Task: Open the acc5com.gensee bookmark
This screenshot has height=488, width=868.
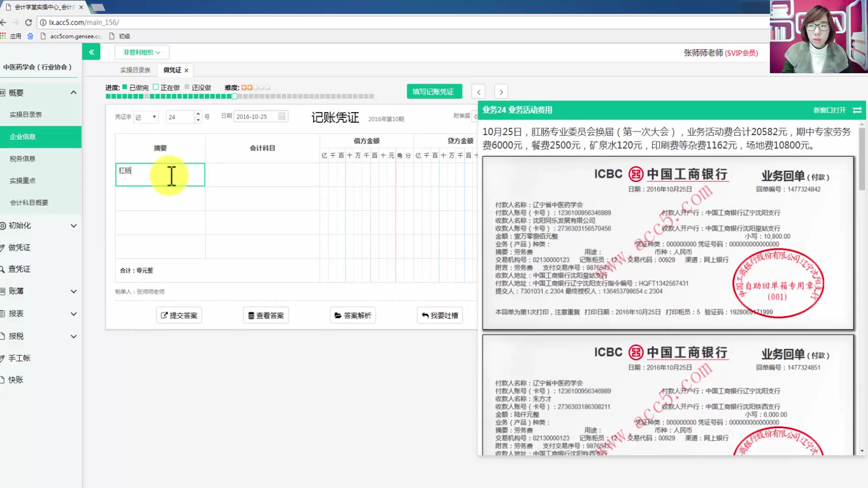Action: pos(71,36)
